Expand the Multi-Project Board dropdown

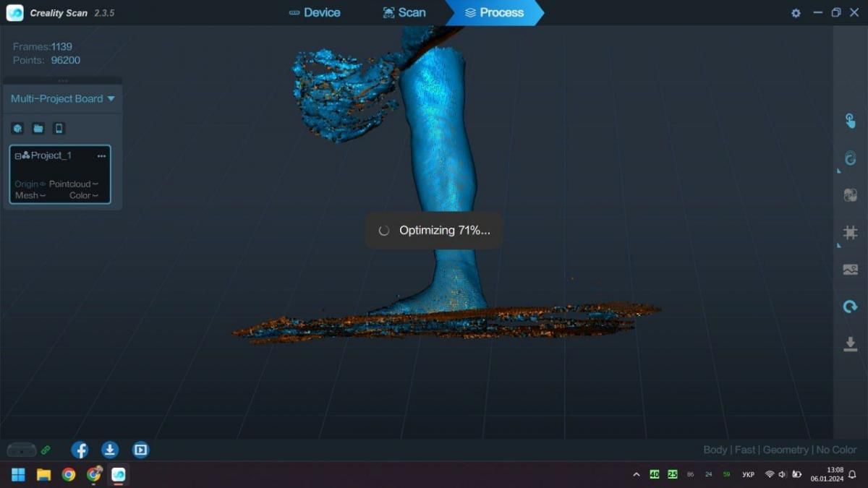[x=111, y=99]
